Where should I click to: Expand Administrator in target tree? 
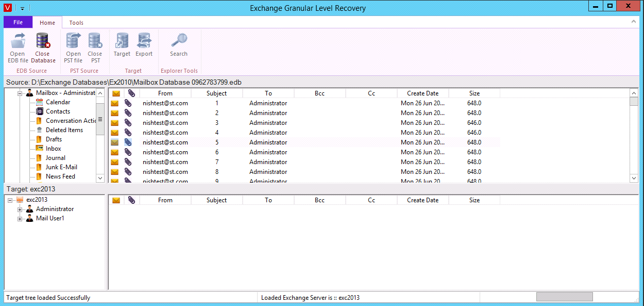pos(20,210)
